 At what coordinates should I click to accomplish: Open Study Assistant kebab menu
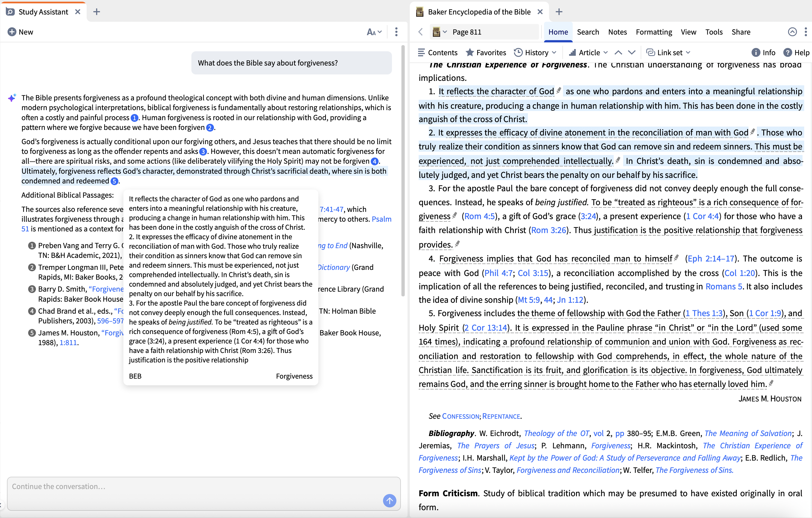point(396,32)
